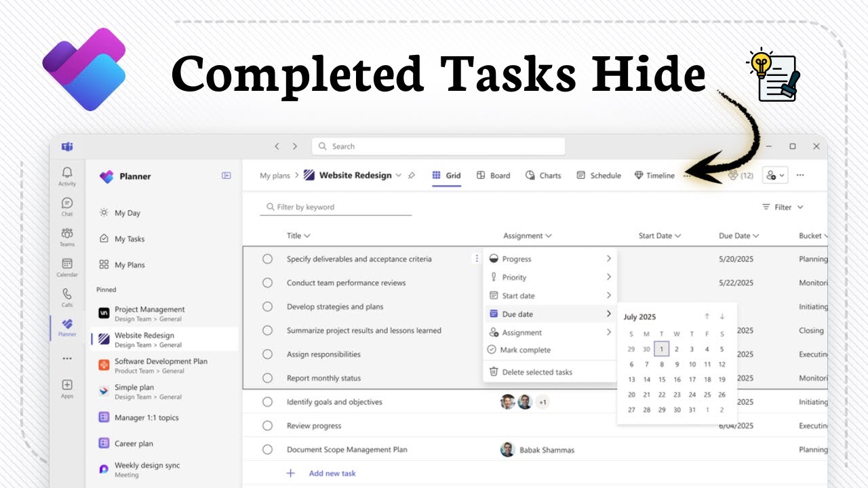Mark Document Scope Management Plan complete
This screenshot has height=488, width=868.
tap(267, 449)
